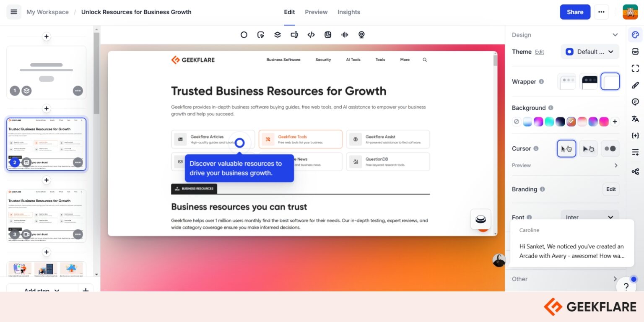Choose the dark navy gradient background
Viewport: 644px width, 322px height.
pyautogui.click(x=560, y=122)
